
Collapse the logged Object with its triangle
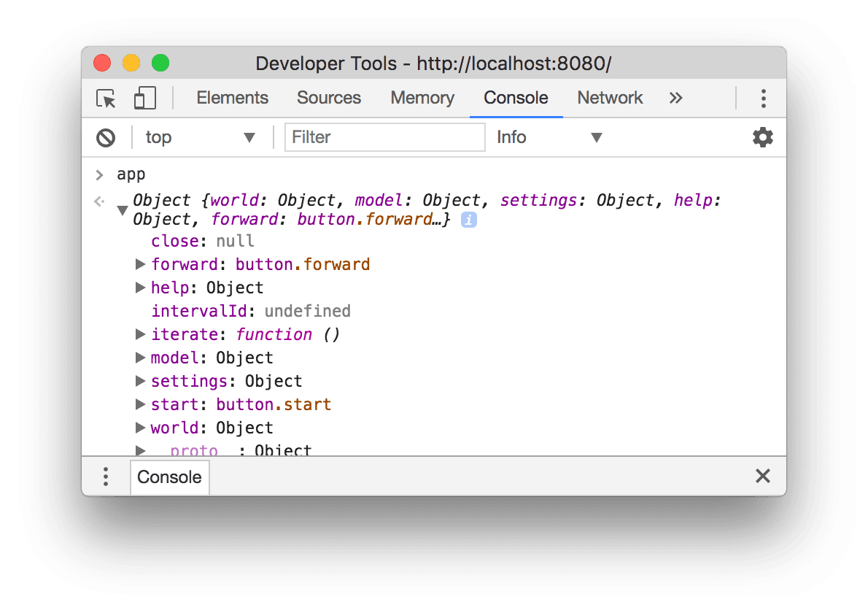[123, 210]
